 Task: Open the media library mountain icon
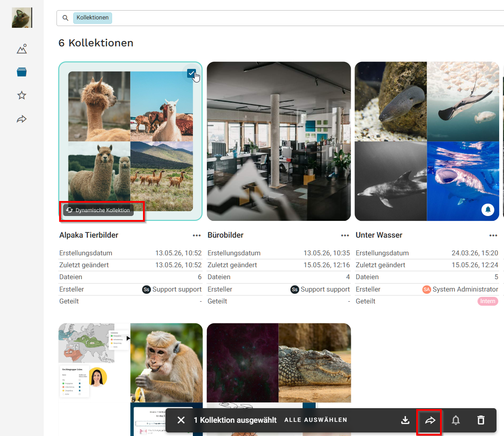point(22,49)
